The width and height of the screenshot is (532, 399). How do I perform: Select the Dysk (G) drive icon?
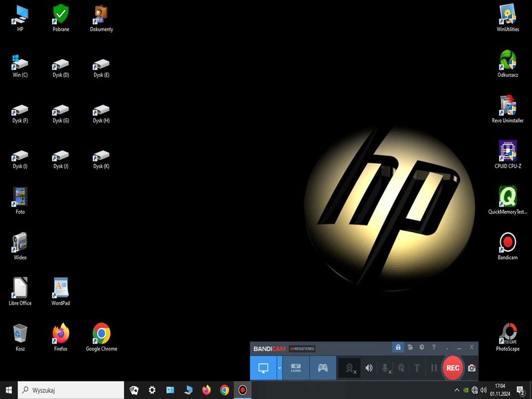(61, 113)
